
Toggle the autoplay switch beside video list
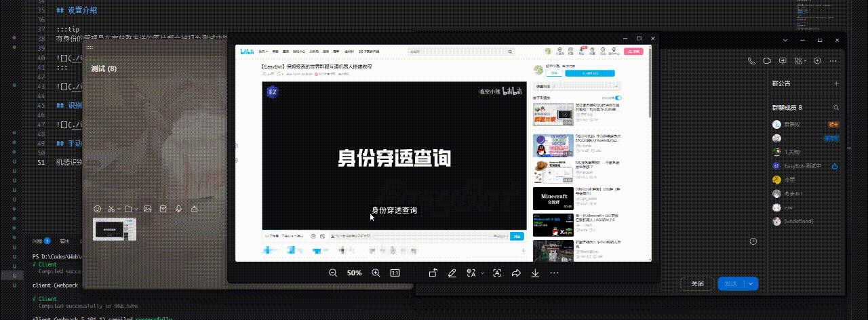[x=617, y=98]
